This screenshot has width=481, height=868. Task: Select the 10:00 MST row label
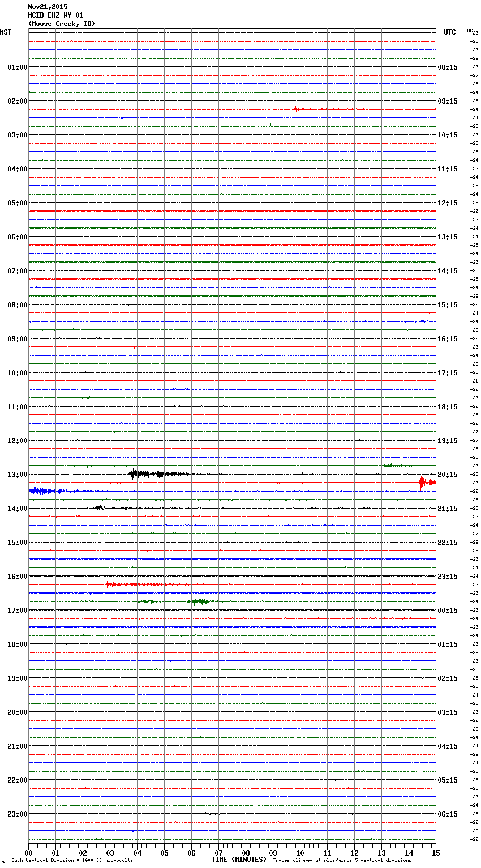click(x=17, y=373)
